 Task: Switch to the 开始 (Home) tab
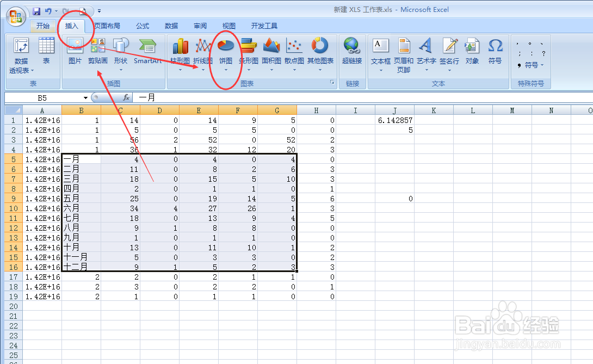[43, 26]
